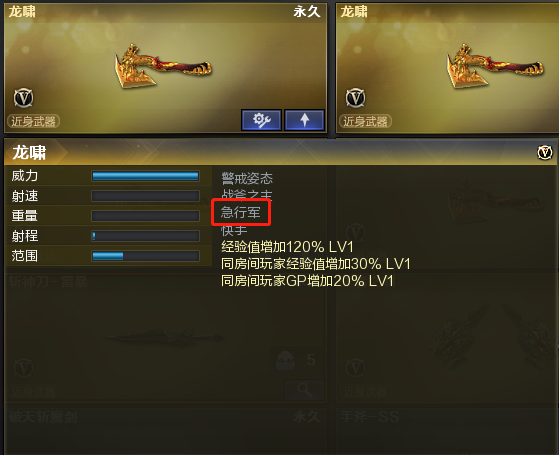This screenshot has height=455, width=559.
Task: Click the 同房间玩家GP增加20% LV1 line
Action: pos(307,281)
